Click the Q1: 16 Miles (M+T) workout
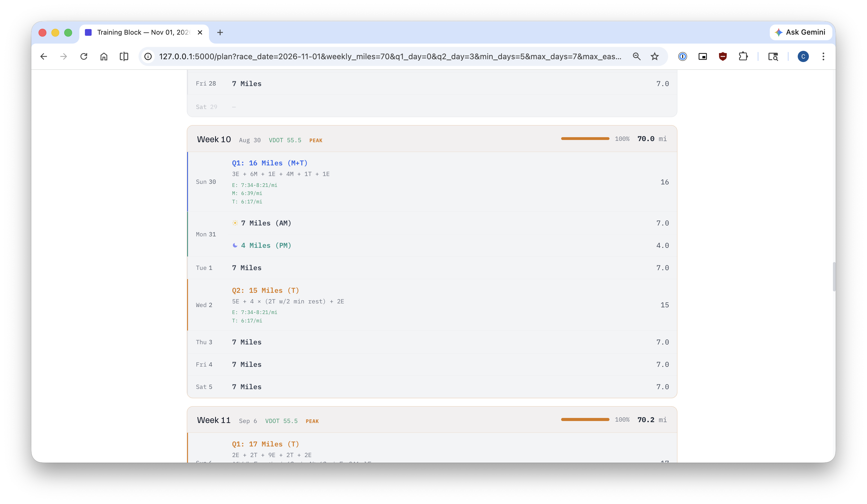This screenshot has height=504, width=867. [x=269, y=163]
